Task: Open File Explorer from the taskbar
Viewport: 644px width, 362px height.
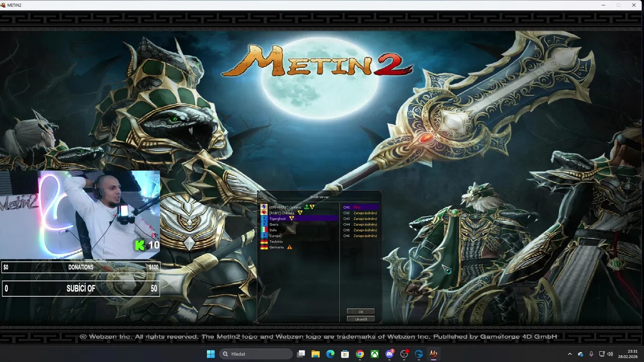Action: [x=315, y=354]
